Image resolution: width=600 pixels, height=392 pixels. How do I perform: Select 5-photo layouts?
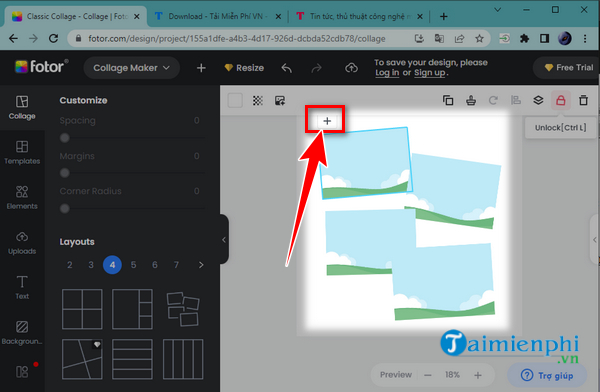tap(133, 265)
